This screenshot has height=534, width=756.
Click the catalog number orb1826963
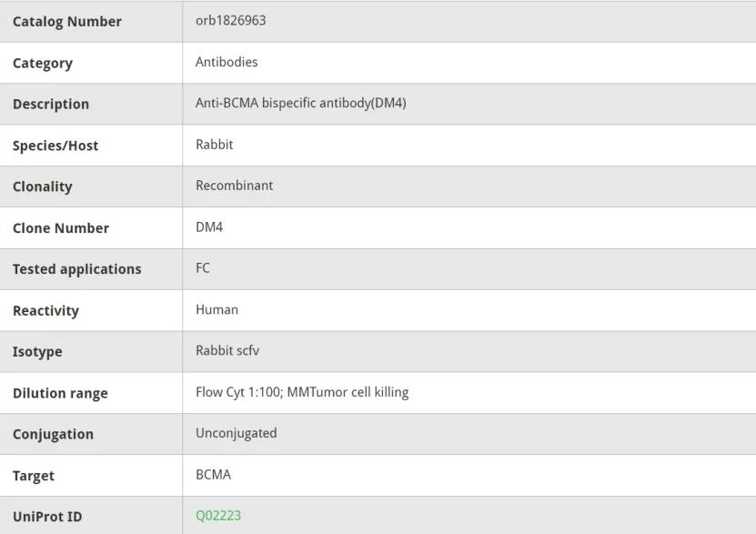[230, 20]
